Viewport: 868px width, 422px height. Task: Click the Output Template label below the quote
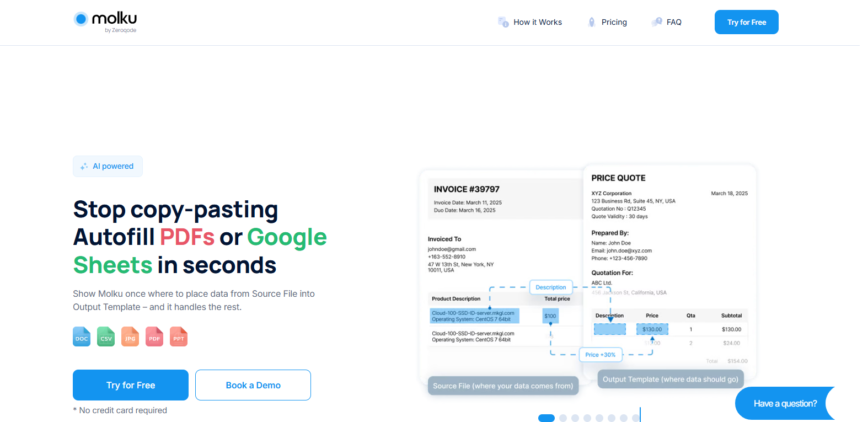tap(671, 379)
